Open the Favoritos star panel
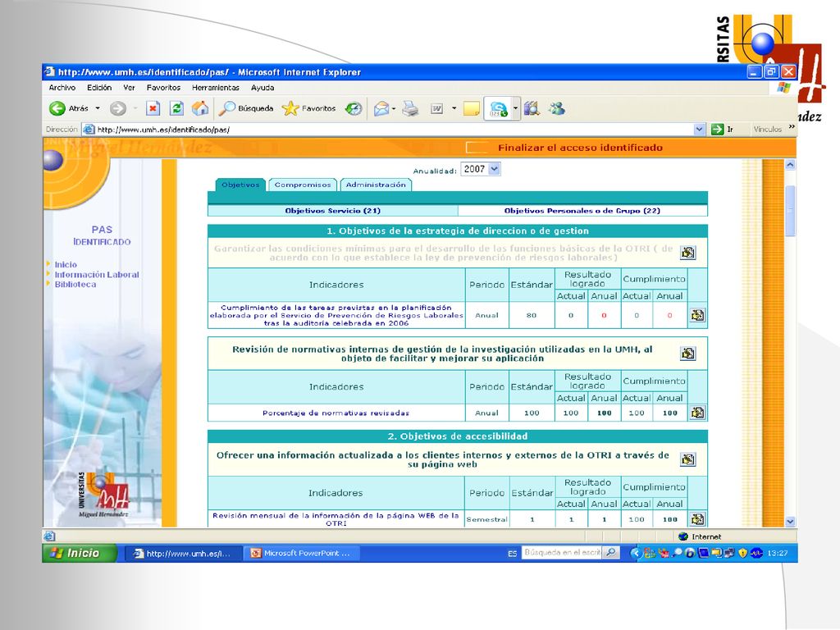 [309, 109]
